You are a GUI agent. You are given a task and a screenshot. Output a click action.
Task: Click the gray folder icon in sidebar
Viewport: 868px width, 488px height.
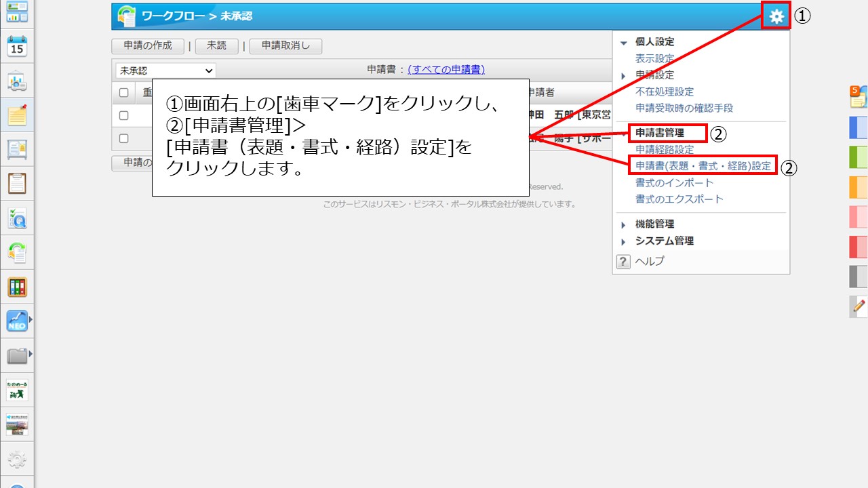[x=17, y=355]
